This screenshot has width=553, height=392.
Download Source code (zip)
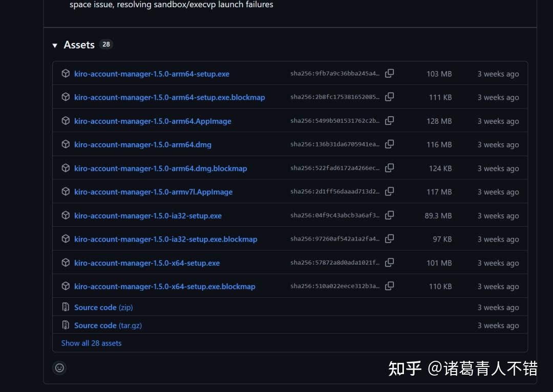tap(103, 308)
